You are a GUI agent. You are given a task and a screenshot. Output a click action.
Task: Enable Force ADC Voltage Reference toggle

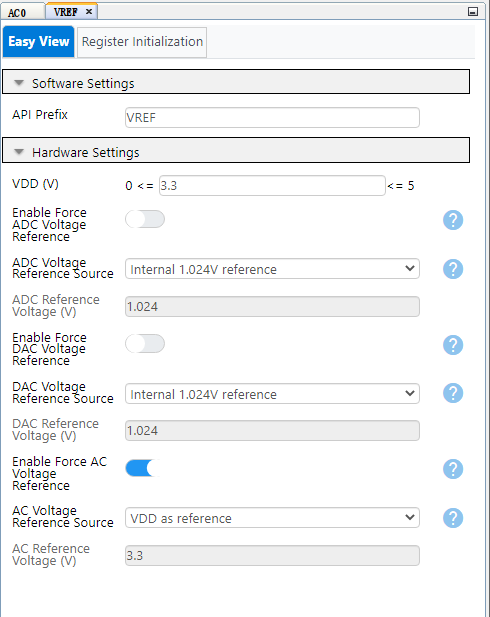point(145,219)
